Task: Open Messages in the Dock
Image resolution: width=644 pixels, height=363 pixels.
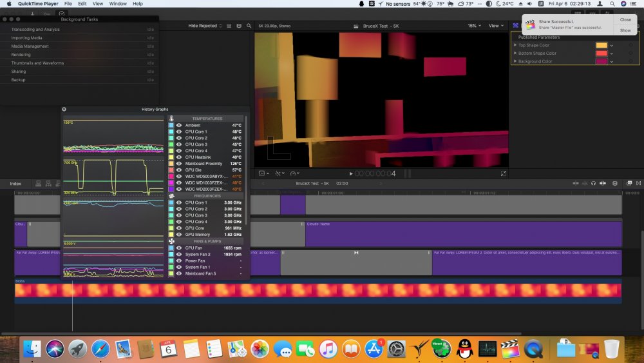Action: (283, 349)
